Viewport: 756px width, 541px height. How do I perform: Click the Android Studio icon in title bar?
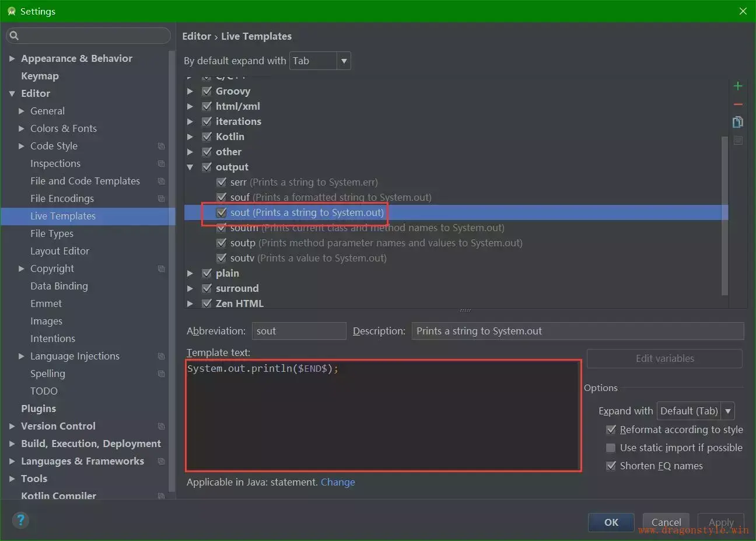(x=11, y=11)
